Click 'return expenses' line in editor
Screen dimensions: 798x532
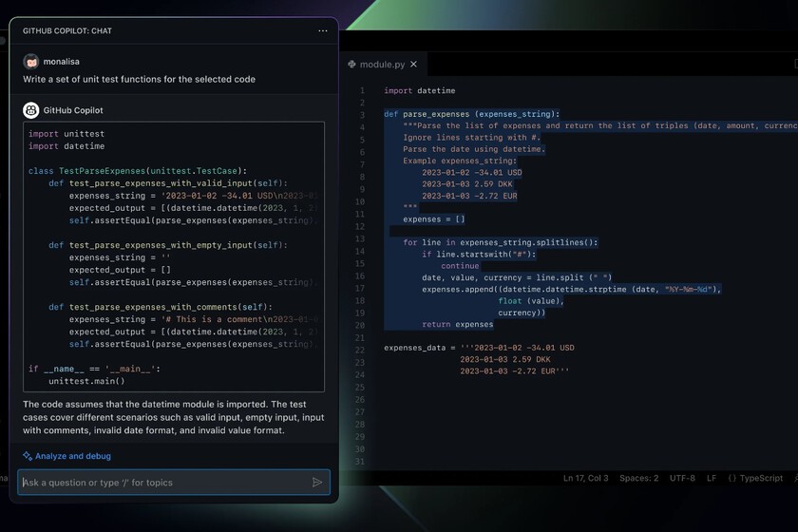pyautogui.click(x=458, y=324)
